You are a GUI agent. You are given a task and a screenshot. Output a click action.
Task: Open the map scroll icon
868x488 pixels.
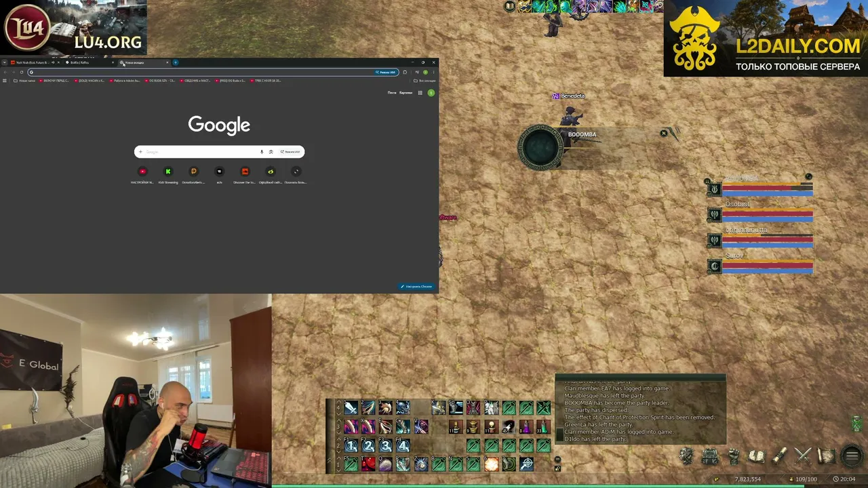pyautogui.click(x=826, y=456)
